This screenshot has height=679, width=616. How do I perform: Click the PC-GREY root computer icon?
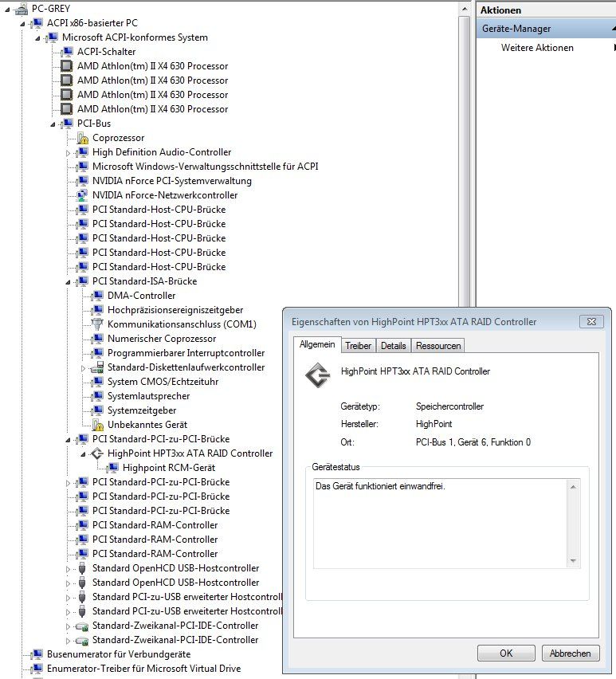(21, 9)
